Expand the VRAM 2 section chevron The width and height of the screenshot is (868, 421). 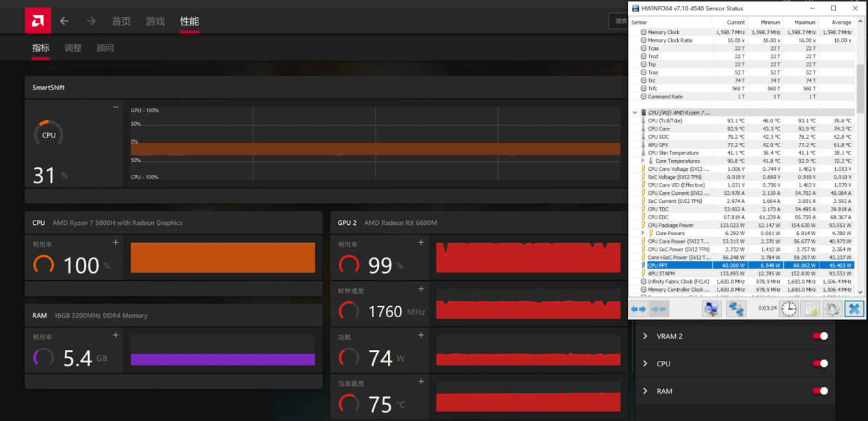[x=645, y=336]
